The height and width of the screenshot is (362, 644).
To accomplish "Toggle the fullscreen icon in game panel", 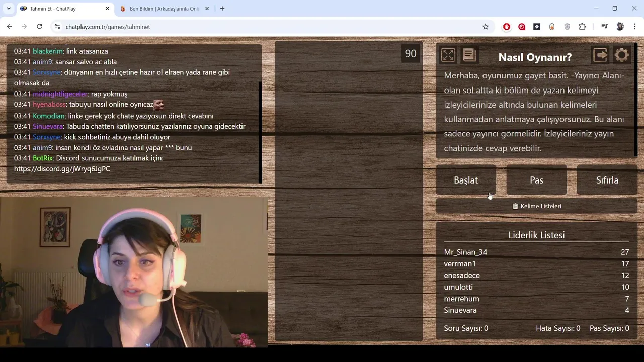I will point(448,55).
